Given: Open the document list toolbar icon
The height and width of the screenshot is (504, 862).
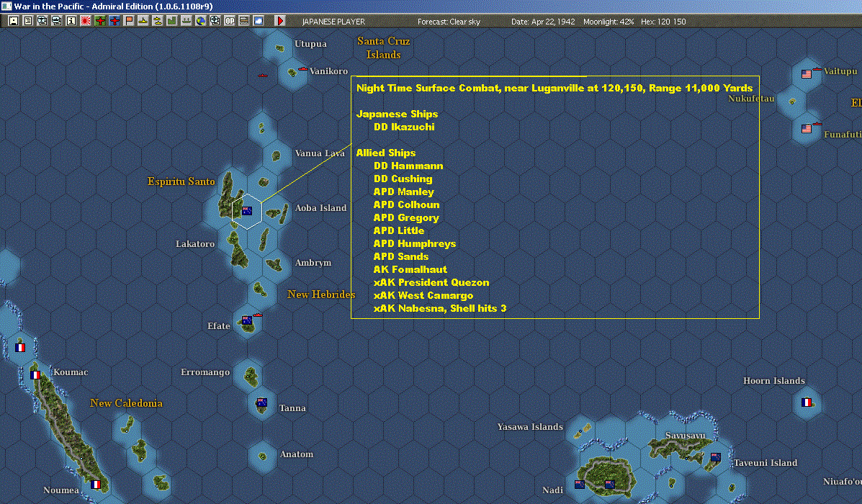Looking at the screenshot, I should (27, 21).
